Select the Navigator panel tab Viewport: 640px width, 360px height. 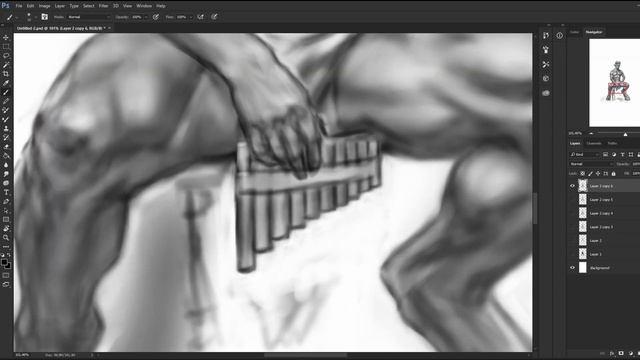coord(594,32)
